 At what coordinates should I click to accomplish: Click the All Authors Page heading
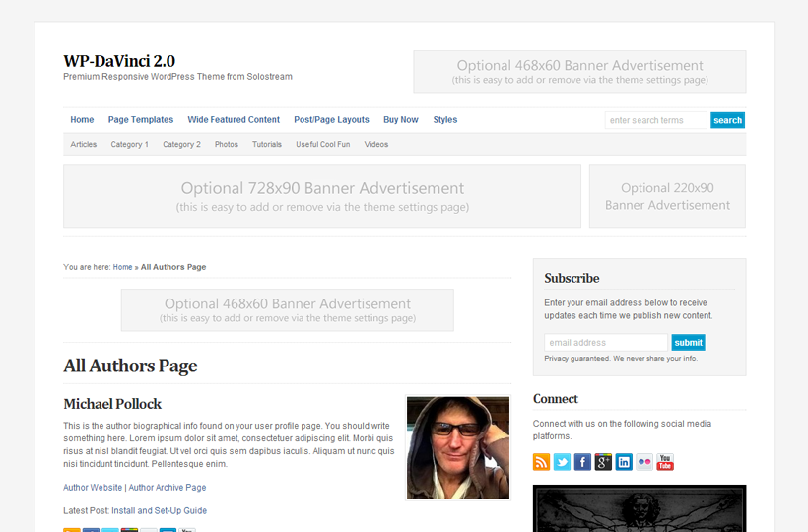click(x=130, y=366)
